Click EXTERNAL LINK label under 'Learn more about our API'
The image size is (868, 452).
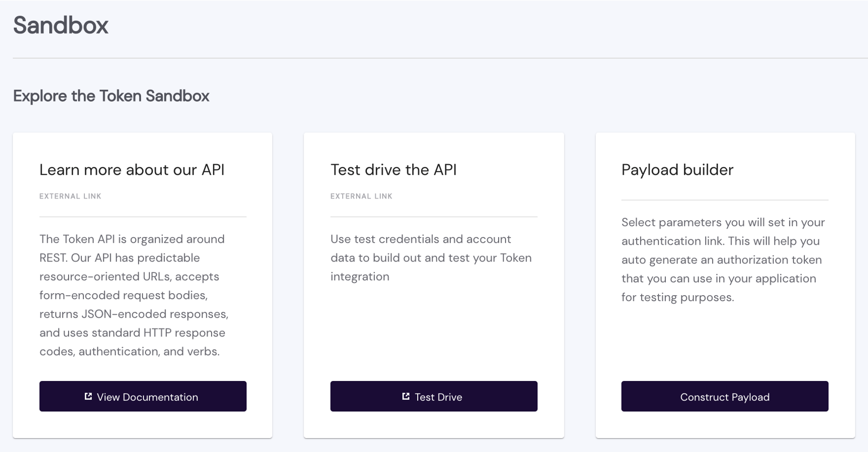tap(71, 196)
